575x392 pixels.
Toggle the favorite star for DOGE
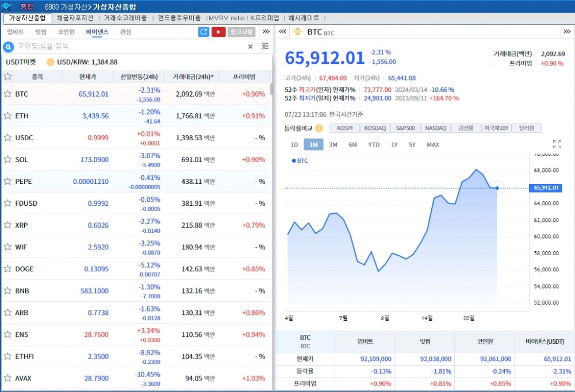coord(7,269)
